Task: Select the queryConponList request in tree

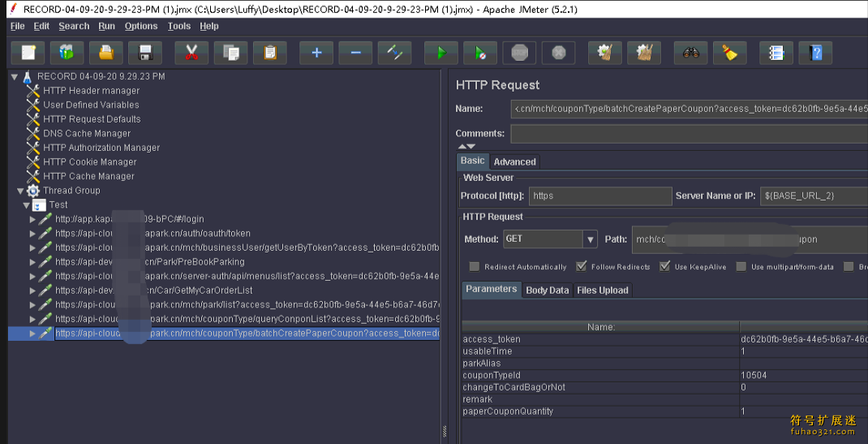Action: tap(247, 320)
